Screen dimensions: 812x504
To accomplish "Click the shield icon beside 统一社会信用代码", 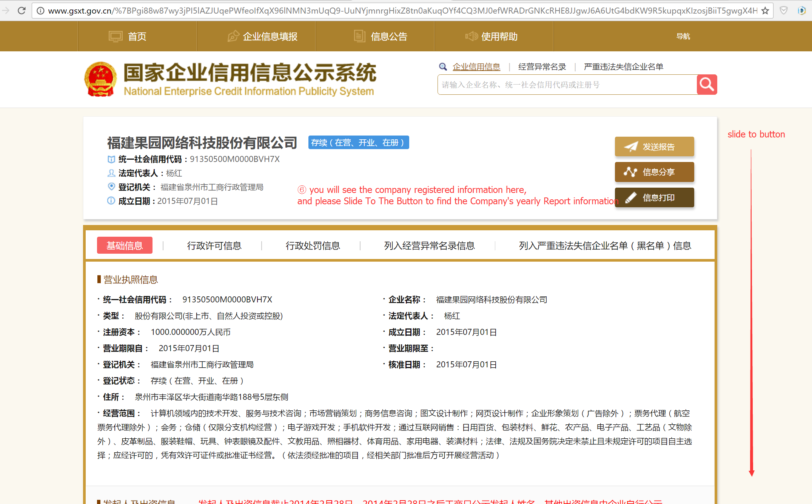I will pos(111,159).
